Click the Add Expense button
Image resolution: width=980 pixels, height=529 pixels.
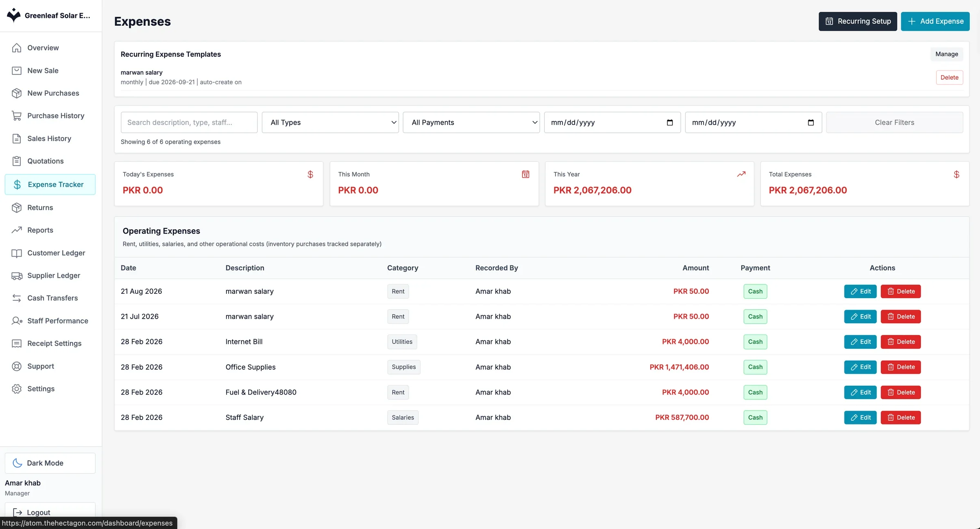(935, 21)
